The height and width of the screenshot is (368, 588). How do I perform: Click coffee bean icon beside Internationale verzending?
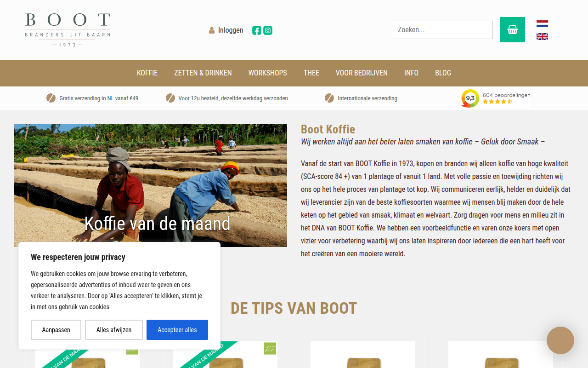[x=329, y=98]
